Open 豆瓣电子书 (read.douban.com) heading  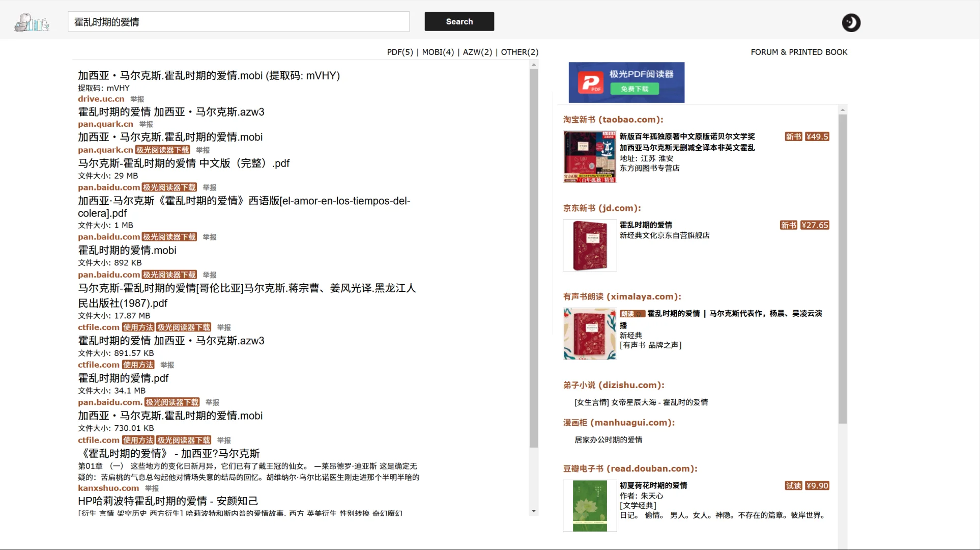click(630, 469)
